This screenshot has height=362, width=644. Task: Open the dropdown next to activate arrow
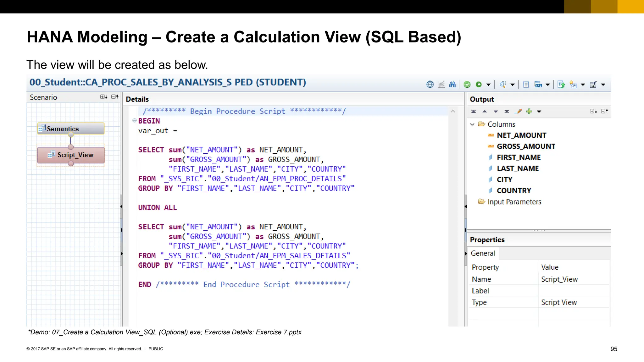488,85
